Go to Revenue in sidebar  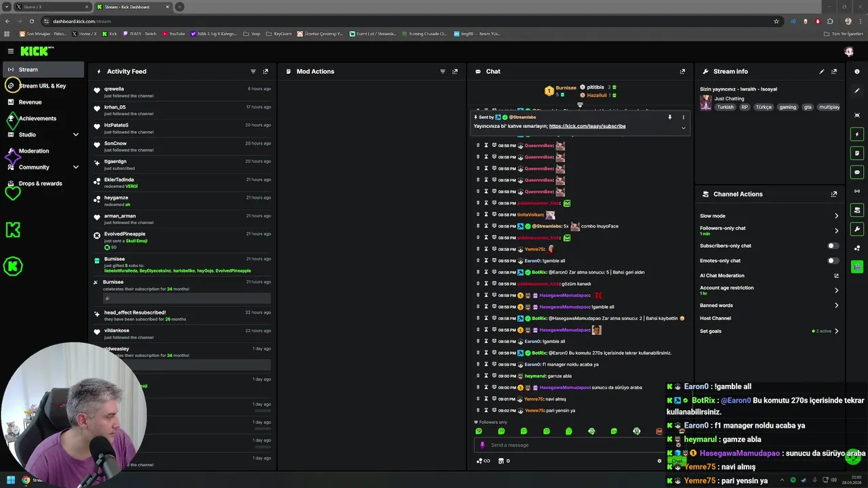coord(42,102)
